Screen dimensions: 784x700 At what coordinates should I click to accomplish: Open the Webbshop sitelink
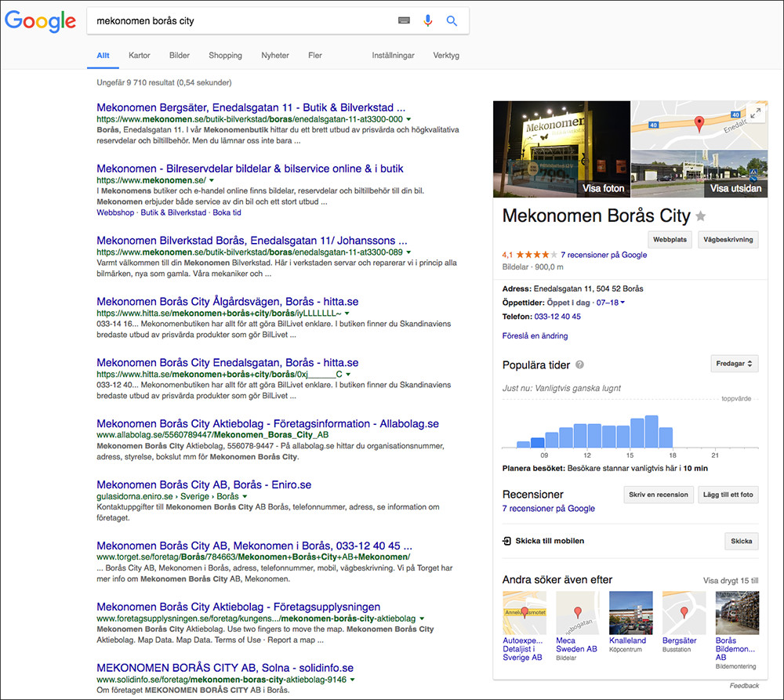tap(115, 212)
